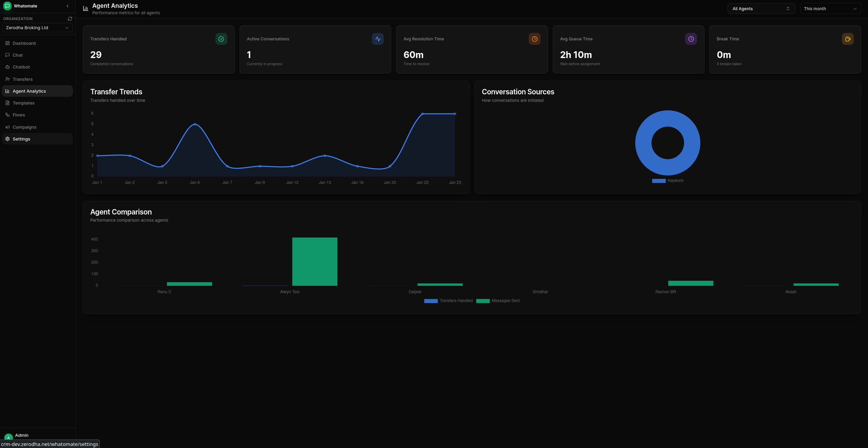Click the green checkmark icon on Transfers Handled card
Image resolution: width=868 pixels, height=448 pixels.
point(221,39)
